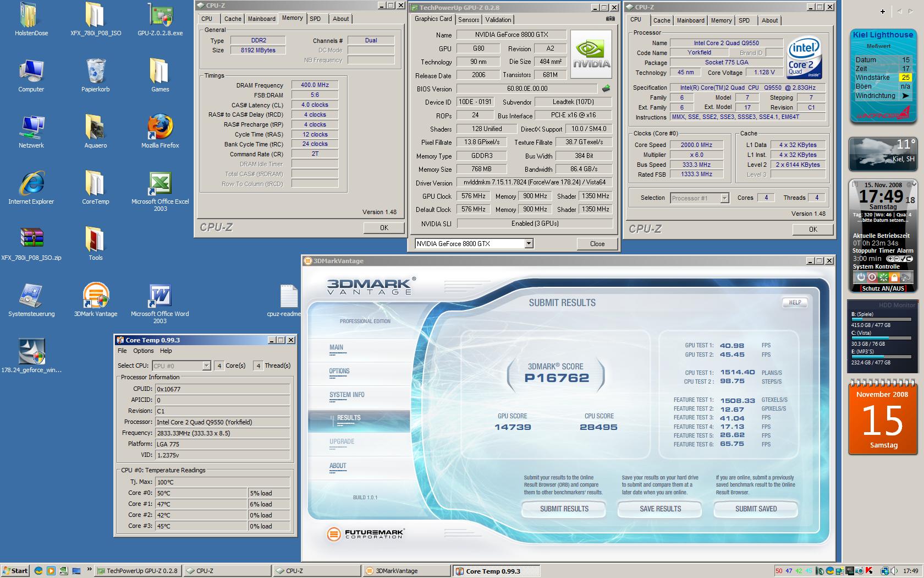
Task: Click the GPU-Z screenshot camera icon
Action: click(610, 19)
